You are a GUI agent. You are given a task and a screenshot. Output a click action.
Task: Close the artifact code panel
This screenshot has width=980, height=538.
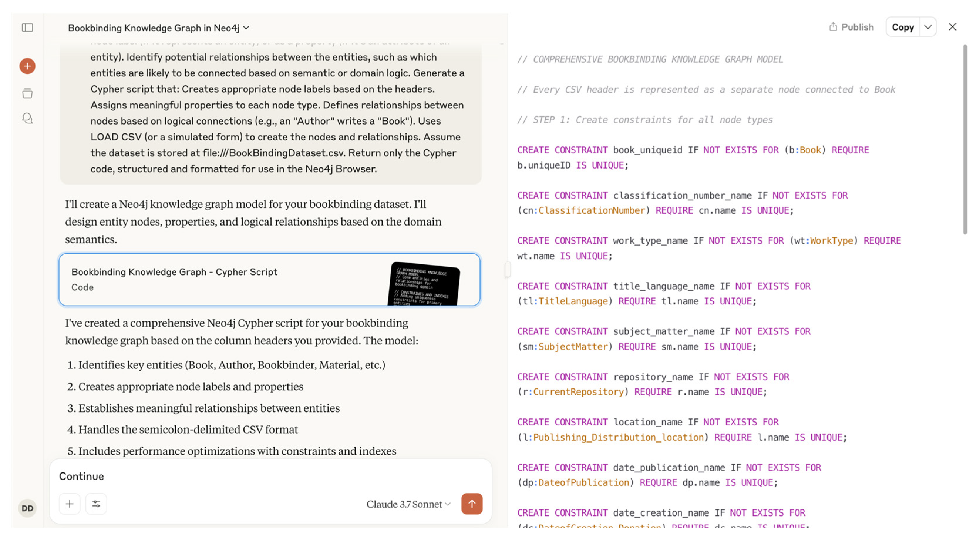[x=952, y=27]
